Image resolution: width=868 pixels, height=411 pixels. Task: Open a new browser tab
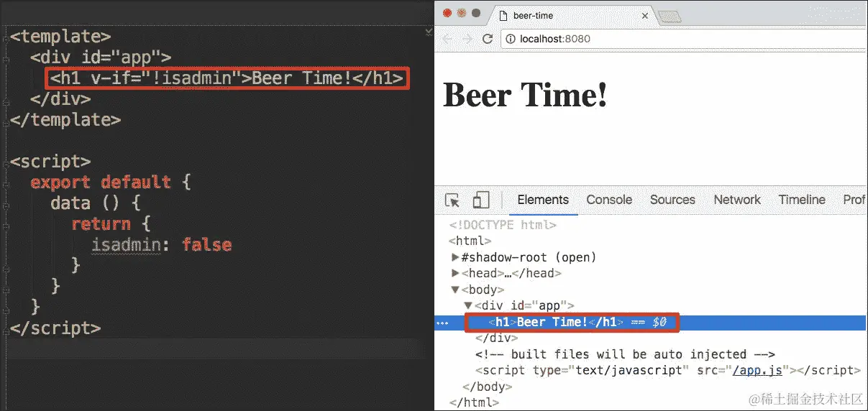coord(670,16)
